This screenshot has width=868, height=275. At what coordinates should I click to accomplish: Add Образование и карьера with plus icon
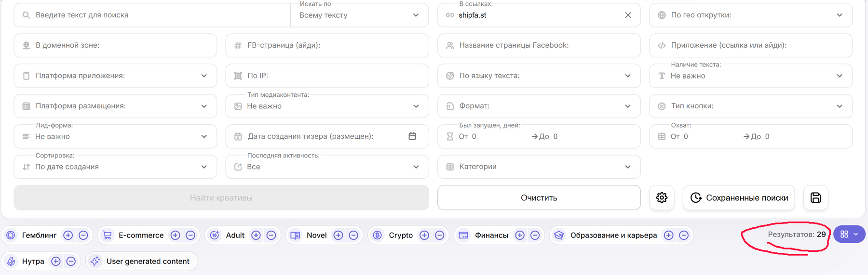tap(668, 235)
